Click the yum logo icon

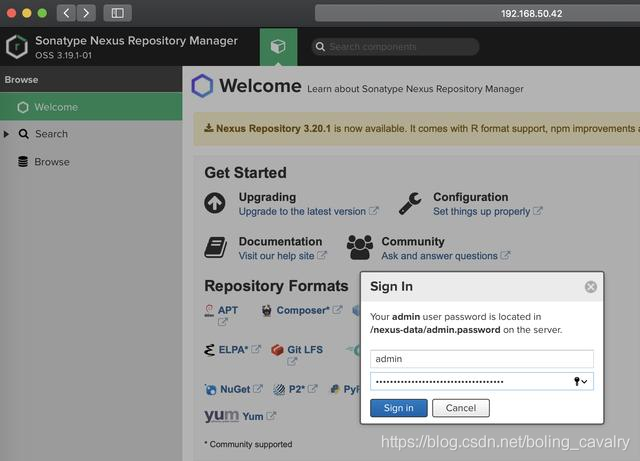point(222,416)
